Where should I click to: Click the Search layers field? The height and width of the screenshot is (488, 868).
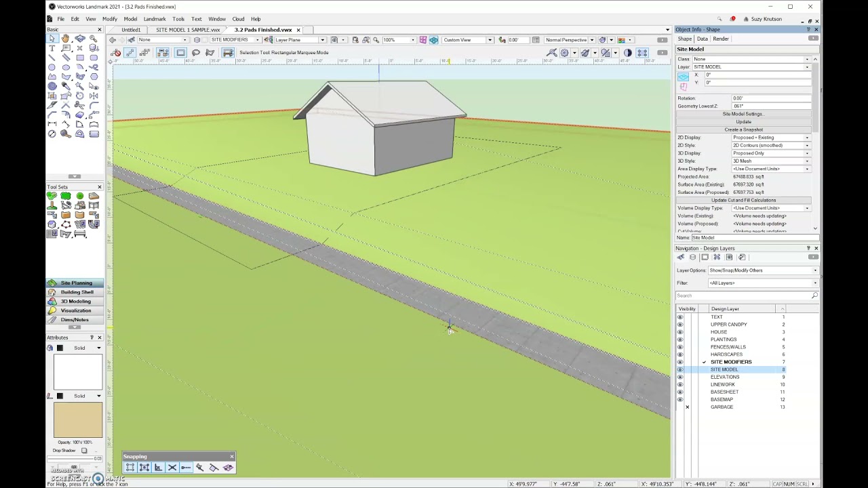click(747, 296)
